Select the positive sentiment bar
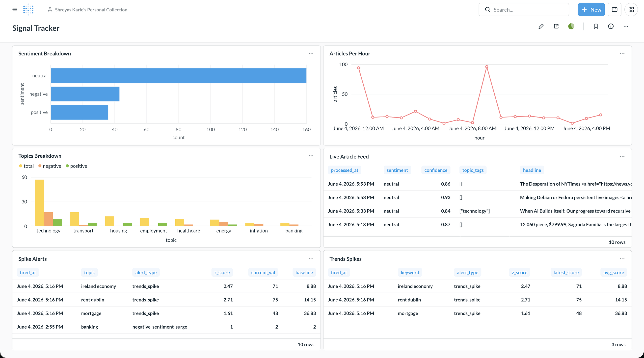644x358 pixels. (x=80, y=112)
